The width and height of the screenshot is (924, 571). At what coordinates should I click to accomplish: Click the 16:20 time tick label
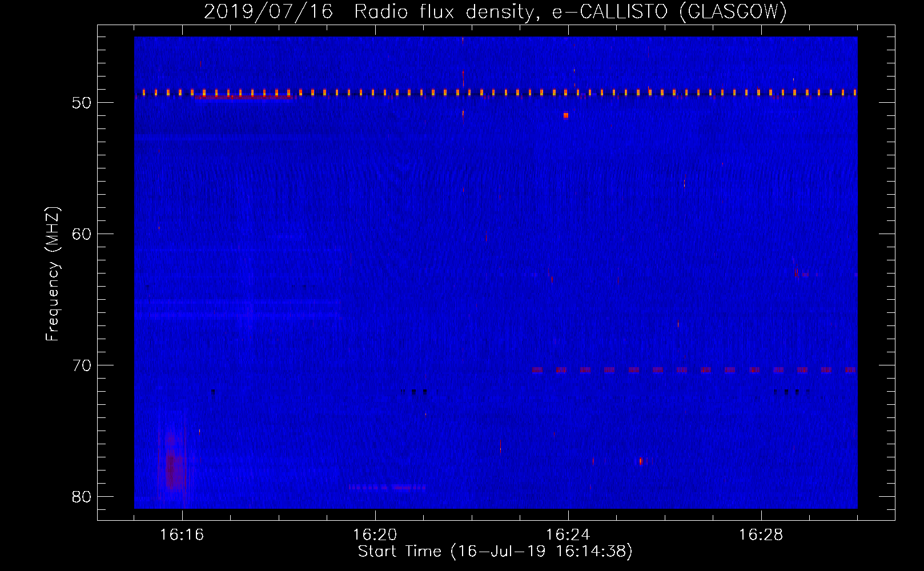pyautogui.click(x=375, y=535)
